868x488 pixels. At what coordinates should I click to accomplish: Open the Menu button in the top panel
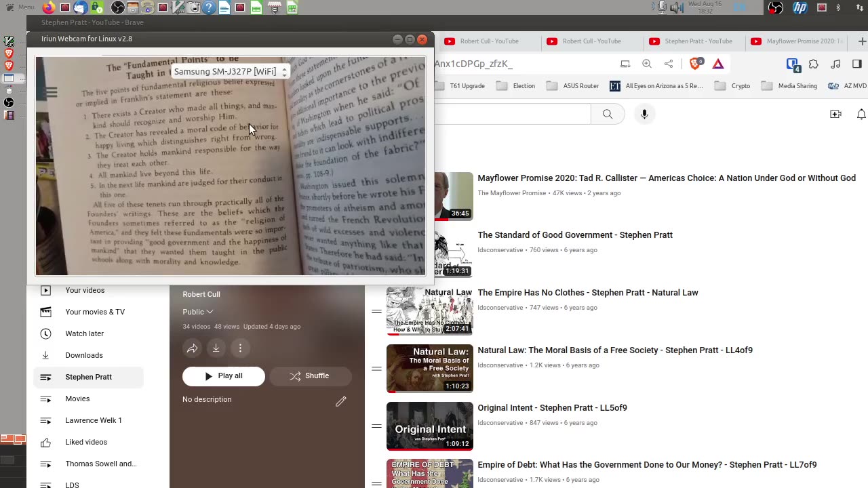tap(20, 7)
